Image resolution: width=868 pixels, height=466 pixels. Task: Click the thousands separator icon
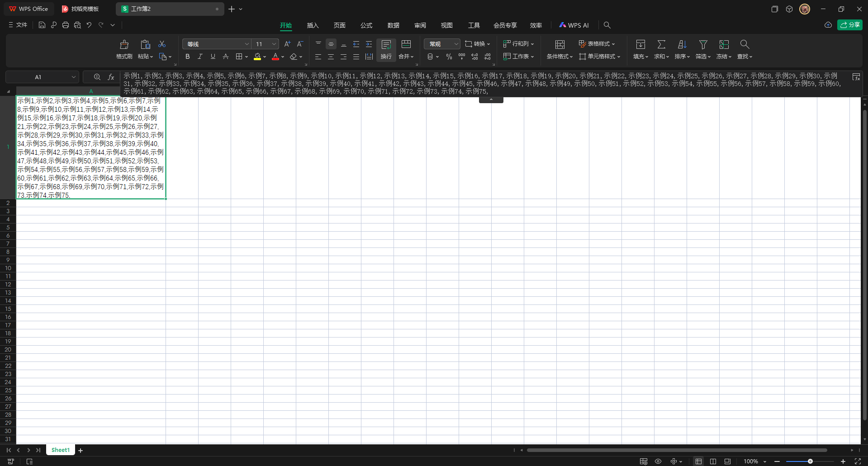[x=462, y=57]
